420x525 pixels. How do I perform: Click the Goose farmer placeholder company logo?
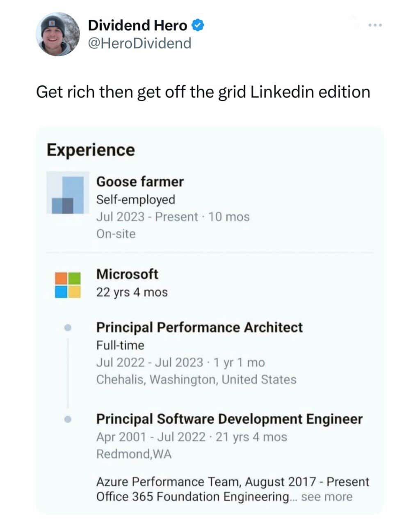(x=68, y=193)
